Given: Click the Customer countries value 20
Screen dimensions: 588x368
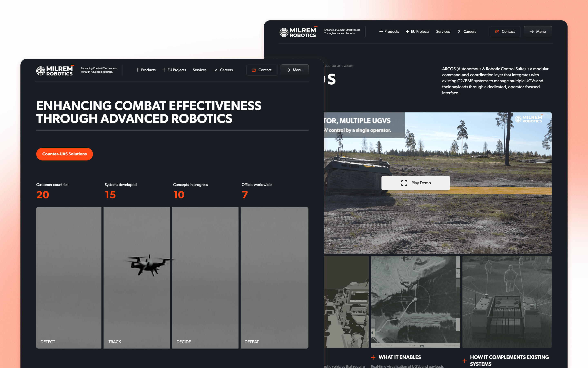Looking at the screenshot, I should pyautogui.click(x=43, y=195).
